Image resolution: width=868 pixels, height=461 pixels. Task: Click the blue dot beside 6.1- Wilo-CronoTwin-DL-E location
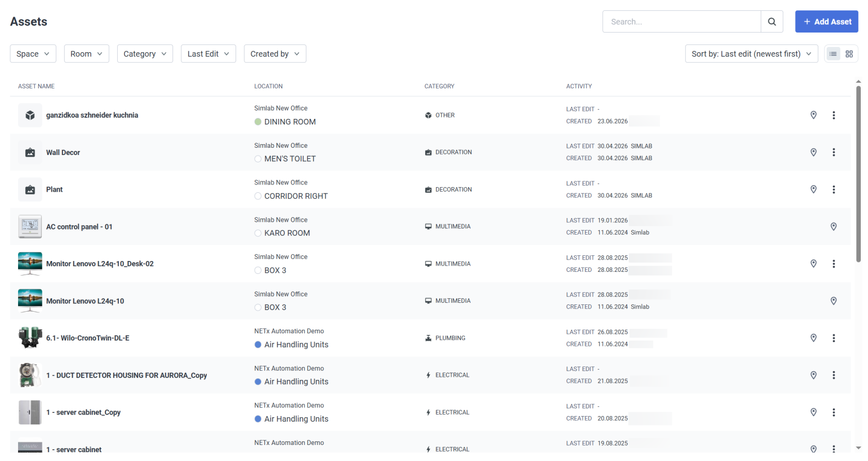point(258,345)
